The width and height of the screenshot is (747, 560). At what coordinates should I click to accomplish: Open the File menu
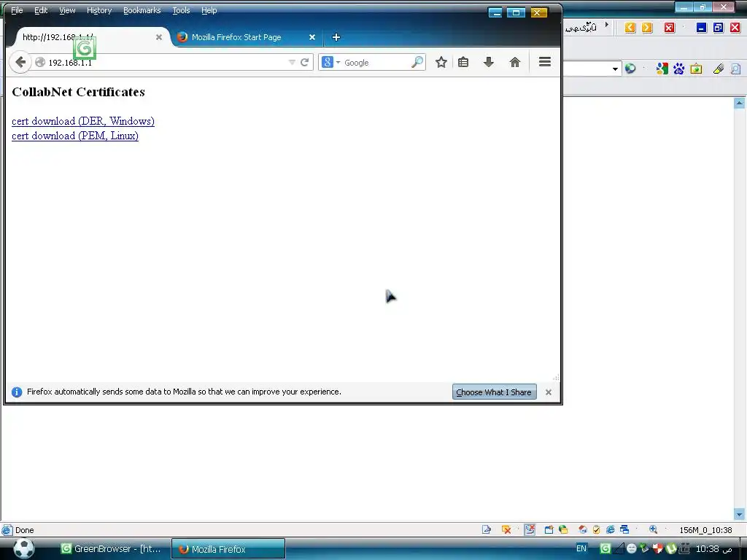coord(17,10)
